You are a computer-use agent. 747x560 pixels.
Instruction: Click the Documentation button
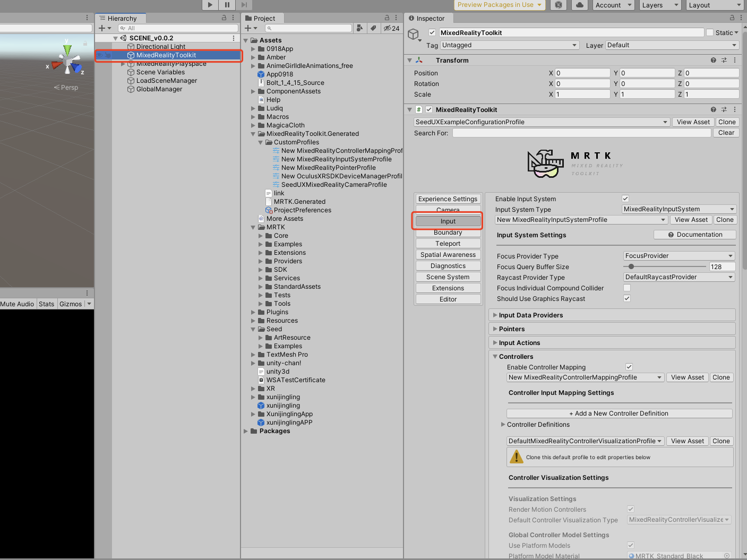[x=694, y=234]
